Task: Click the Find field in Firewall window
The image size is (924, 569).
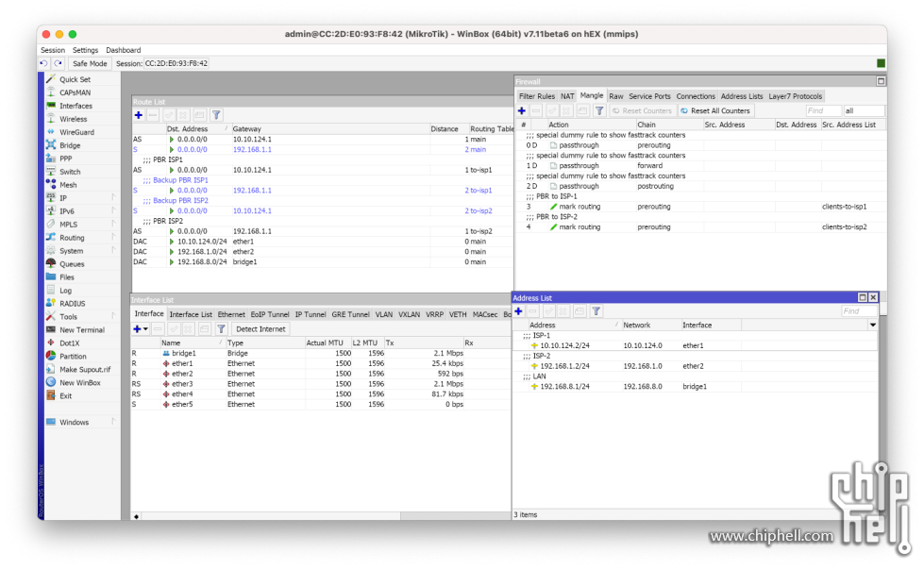Action: click(823, 110)
